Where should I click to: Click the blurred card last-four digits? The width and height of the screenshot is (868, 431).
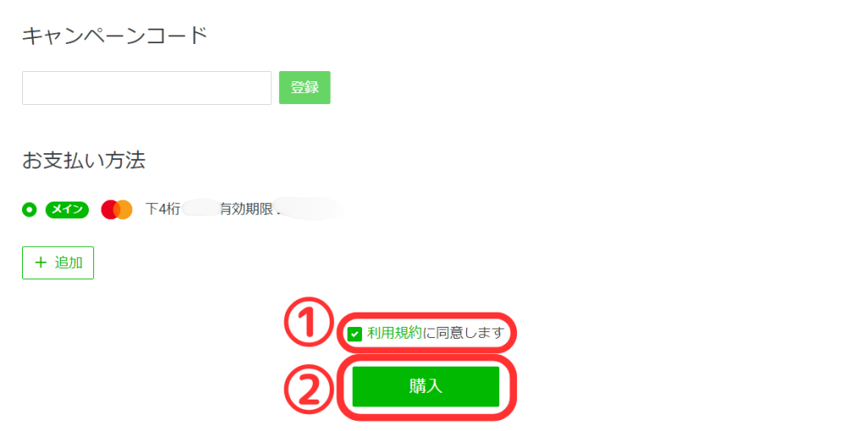click(x=200, y=210)
